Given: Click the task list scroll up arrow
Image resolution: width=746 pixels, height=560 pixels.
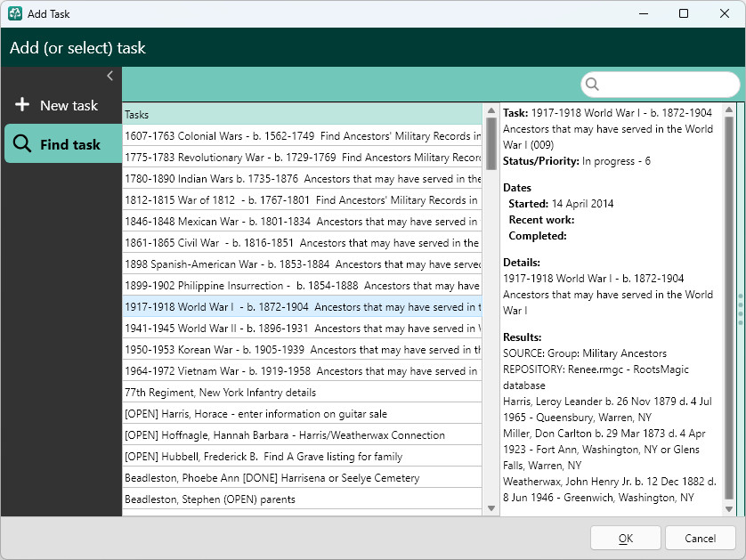Looking at the screenshot, I should (x=491, y=110).
